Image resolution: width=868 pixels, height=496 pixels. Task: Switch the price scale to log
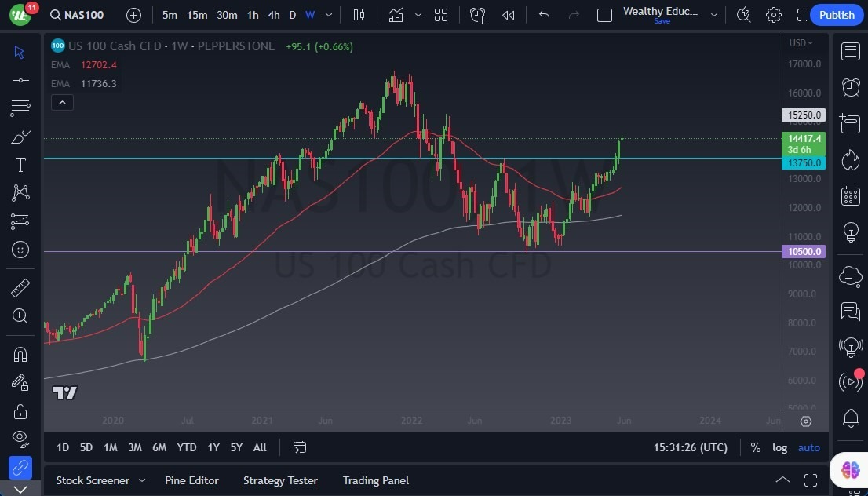779,447
